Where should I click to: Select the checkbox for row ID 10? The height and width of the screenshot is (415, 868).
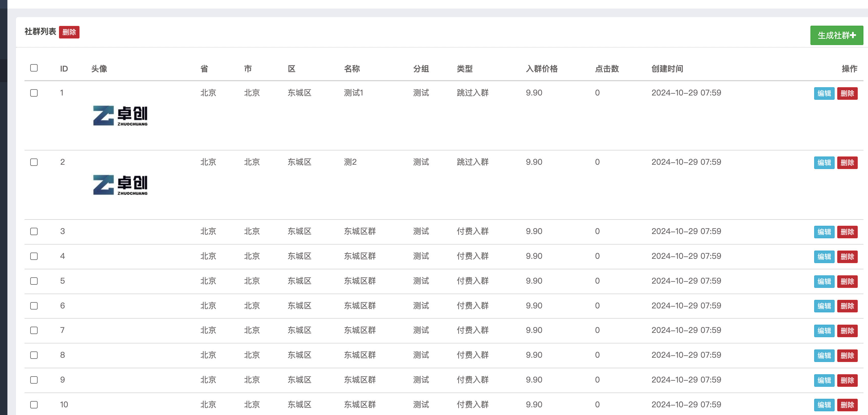click(x=34, y=404)
